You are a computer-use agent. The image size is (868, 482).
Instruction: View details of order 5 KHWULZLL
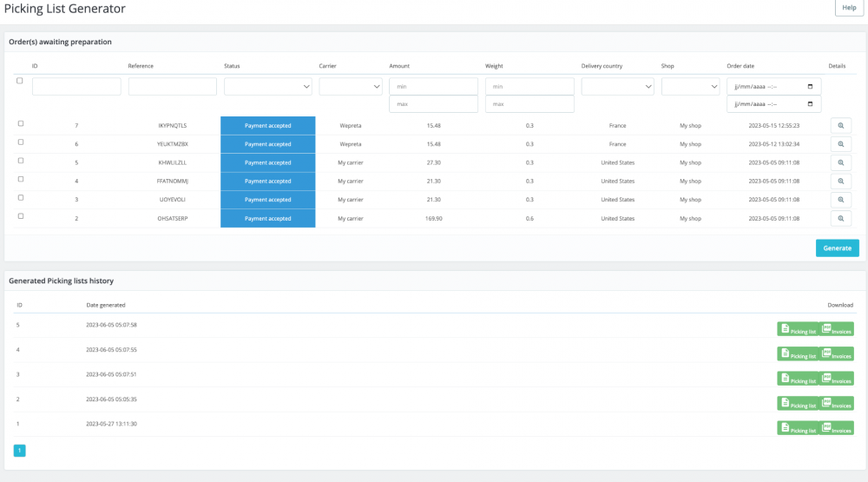point(840,163)
